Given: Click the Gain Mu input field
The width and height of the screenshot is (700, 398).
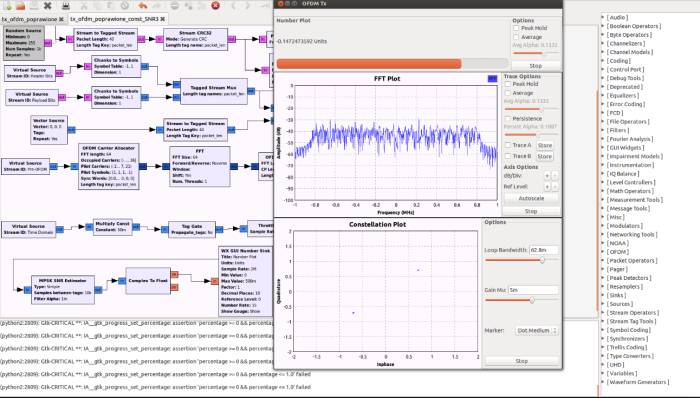Looking at the screenshot, I should tap(533, 290).
